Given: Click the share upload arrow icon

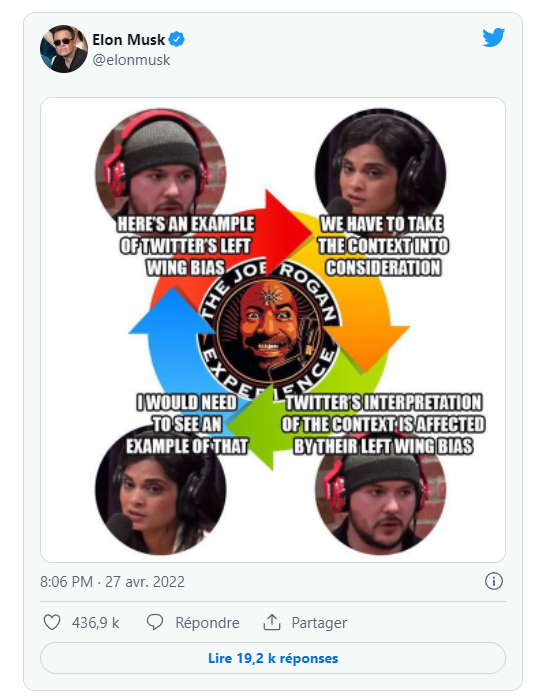Looking at the screenshot, I should 272,622.
